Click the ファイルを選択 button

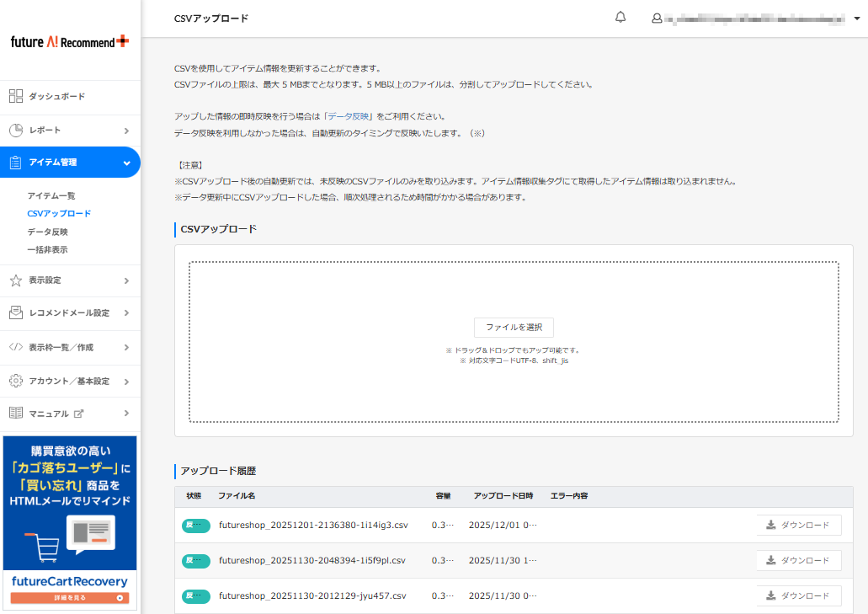point(514,327)
